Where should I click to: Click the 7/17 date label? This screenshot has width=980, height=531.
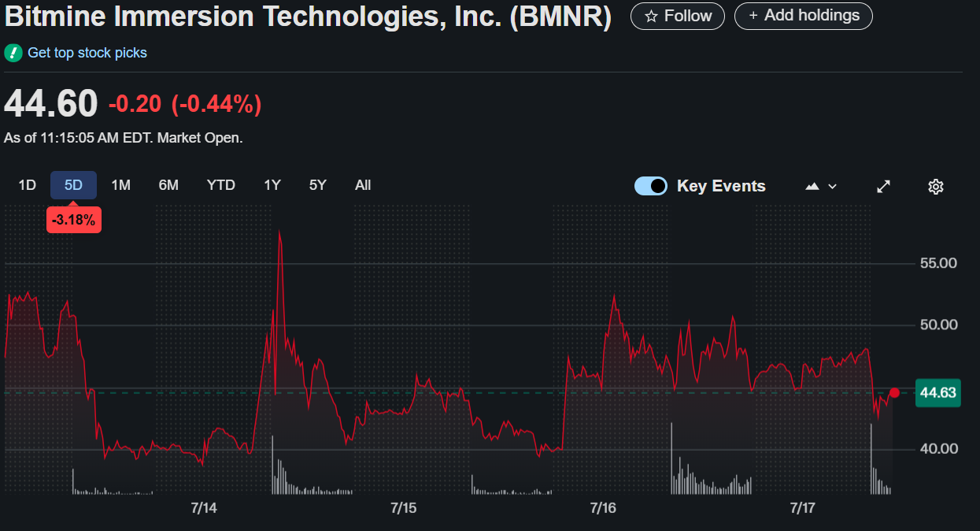[x=802, y=508]
